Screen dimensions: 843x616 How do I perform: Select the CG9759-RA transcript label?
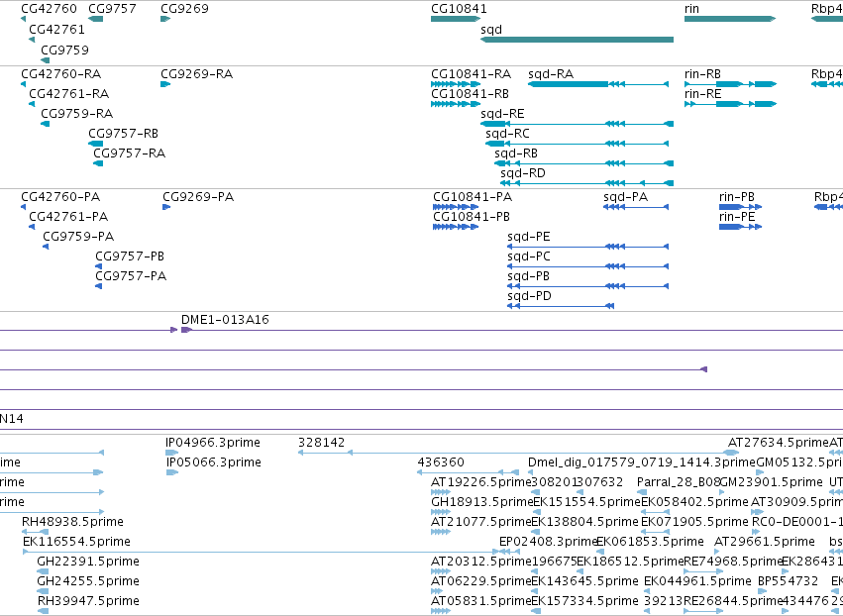pos(77,114)
